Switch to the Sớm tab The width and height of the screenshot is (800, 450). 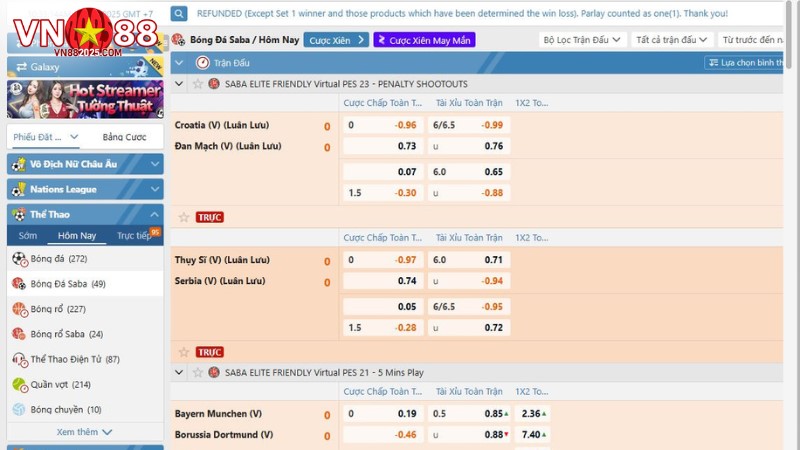coord(28,236)
